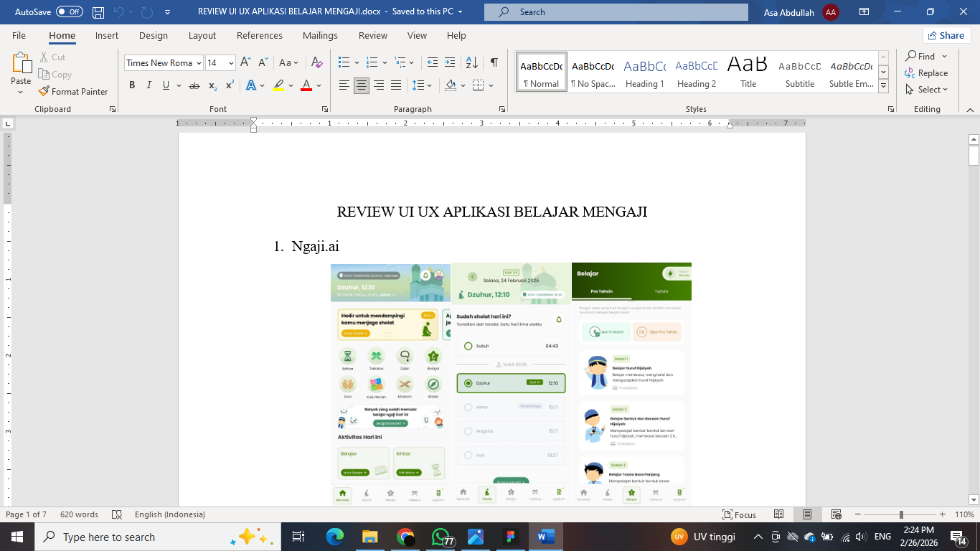
Task: Clear all formatting icon
Action: 317,62
